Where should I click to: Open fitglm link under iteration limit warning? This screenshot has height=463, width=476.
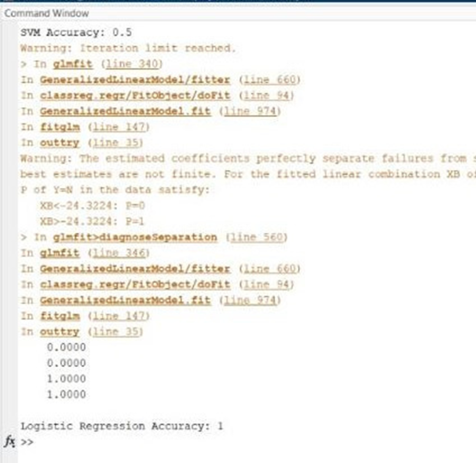tap(59, 127)
